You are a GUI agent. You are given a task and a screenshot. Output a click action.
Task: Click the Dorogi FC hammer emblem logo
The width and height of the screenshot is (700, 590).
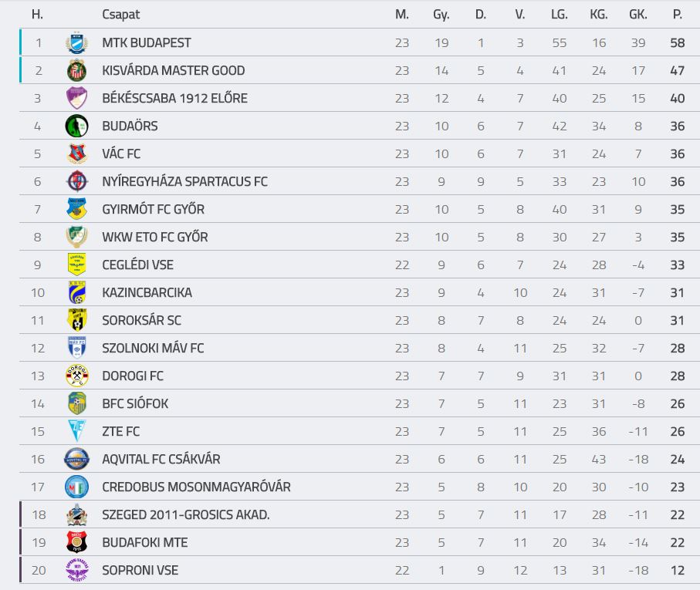(x=76, y=376)
